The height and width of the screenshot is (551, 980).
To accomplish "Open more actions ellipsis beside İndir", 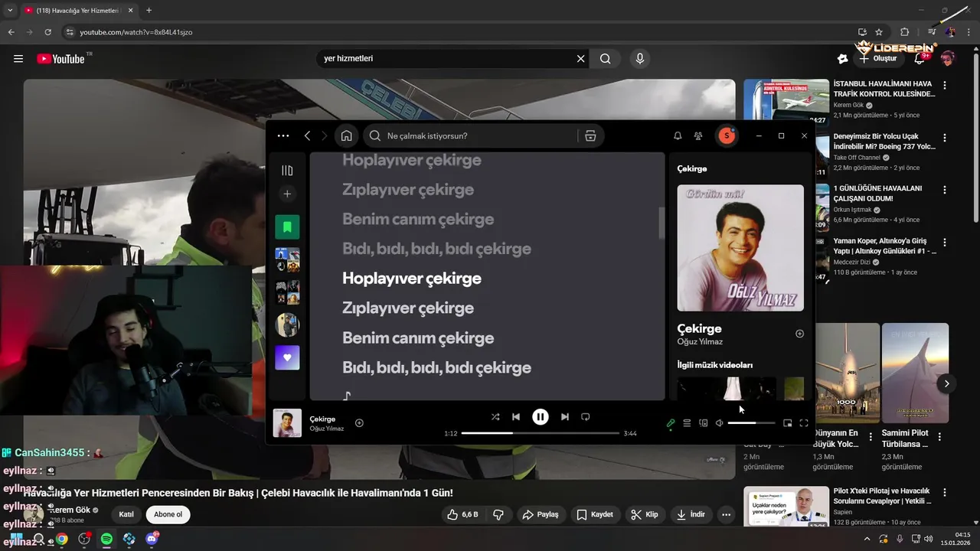I will coord(726,514).
